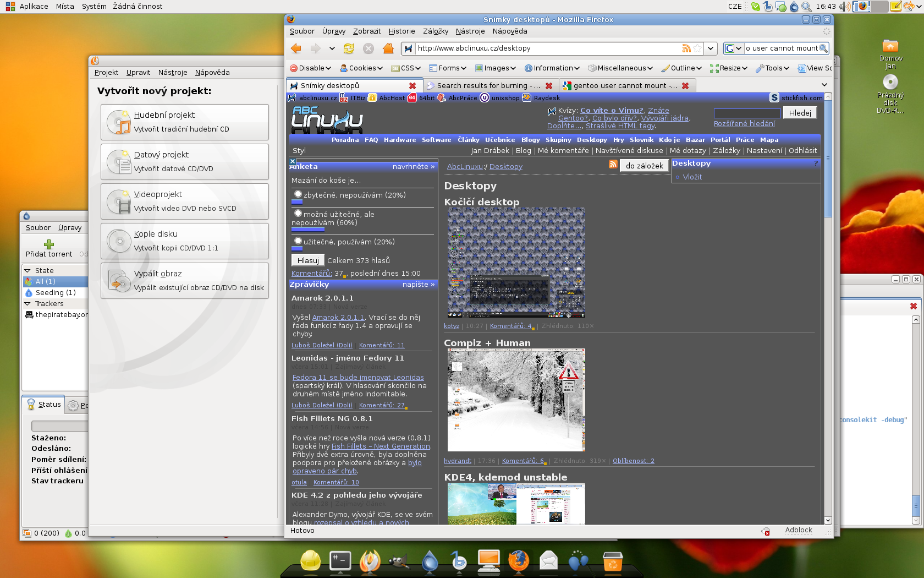924x578 pixels.
Task: Select poll option 'užitečné, používám (20%)'
Action: click(x=298, y=241)
